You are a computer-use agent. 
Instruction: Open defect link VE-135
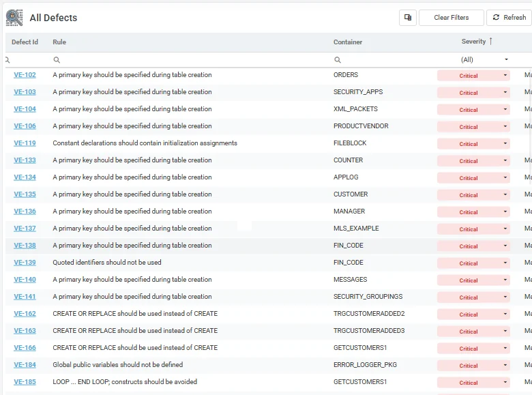point(25,194)
